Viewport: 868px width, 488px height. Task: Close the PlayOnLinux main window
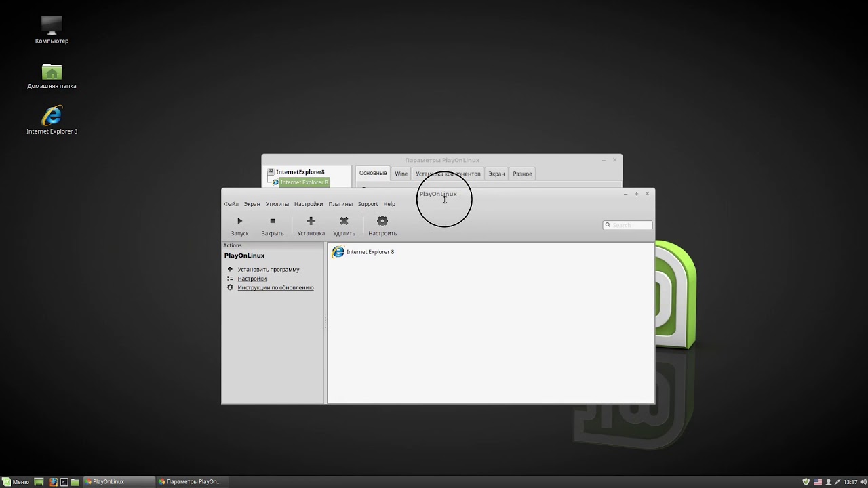[x=647, y=194]
